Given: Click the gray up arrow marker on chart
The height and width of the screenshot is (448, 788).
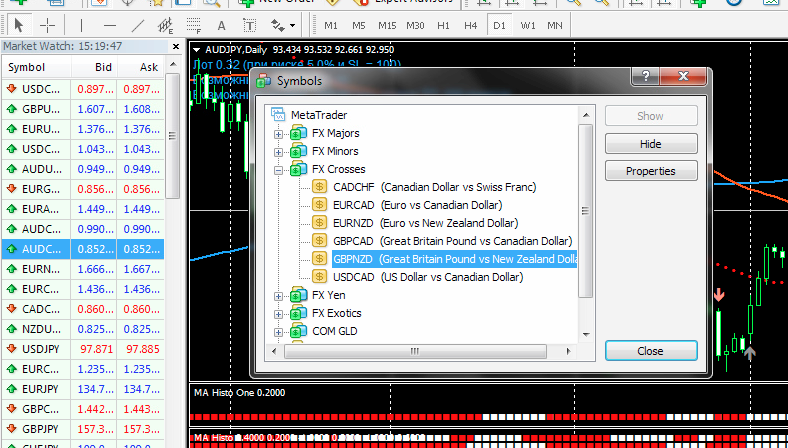Looking at the screenshot, I should 750,352.
